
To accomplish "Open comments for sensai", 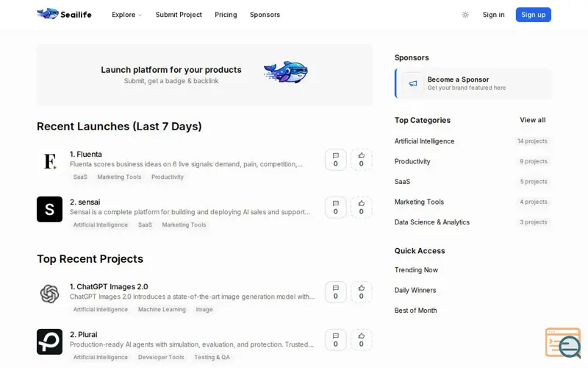I will (x=335, y=208).
